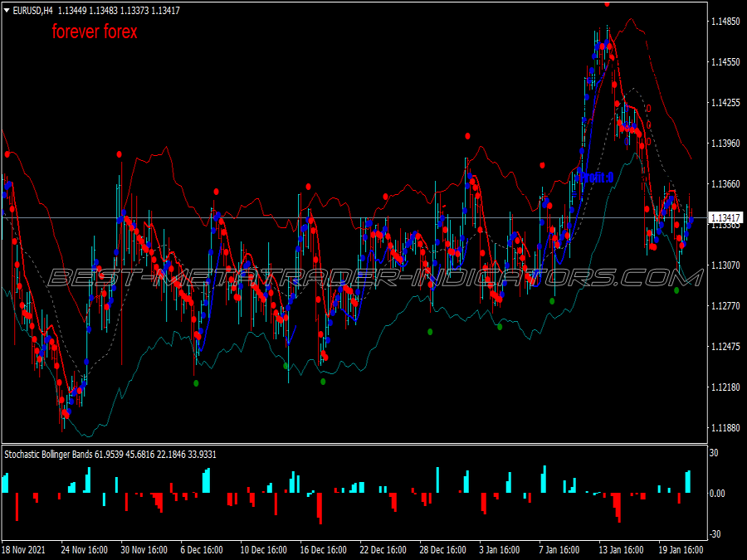
Task: Click the 1.13660 price scale label
Action: (725, 184)
